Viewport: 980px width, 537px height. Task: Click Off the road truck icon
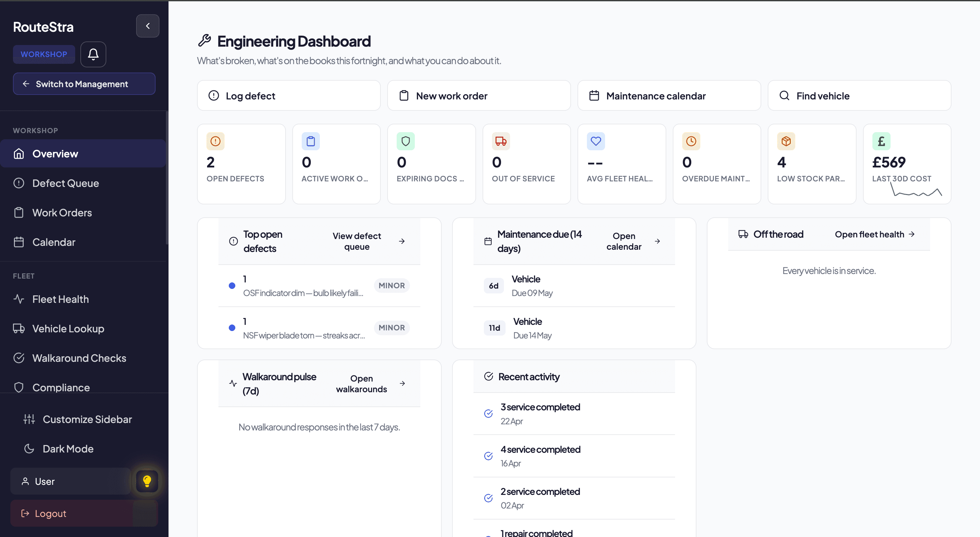(743, 234)
